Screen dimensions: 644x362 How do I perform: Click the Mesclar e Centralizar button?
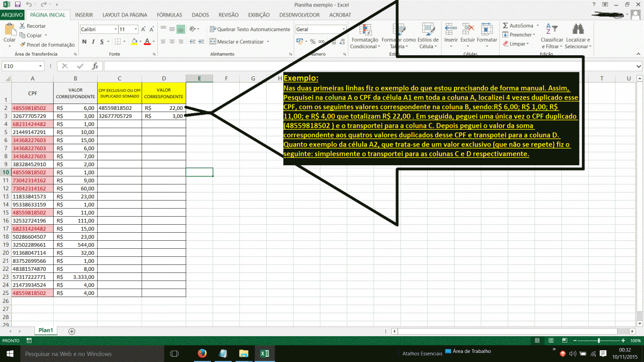(x=240, y=42)
